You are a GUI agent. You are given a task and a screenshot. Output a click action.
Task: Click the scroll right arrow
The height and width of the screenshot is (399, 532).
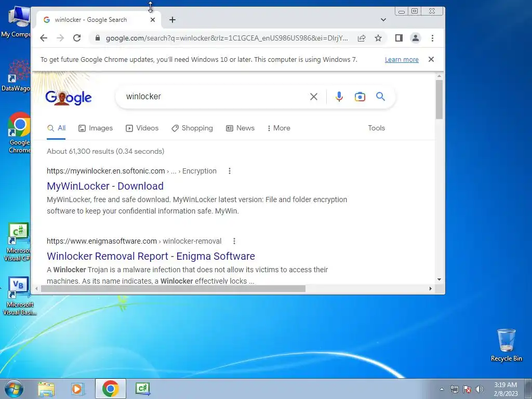click(x=431, y=289)
